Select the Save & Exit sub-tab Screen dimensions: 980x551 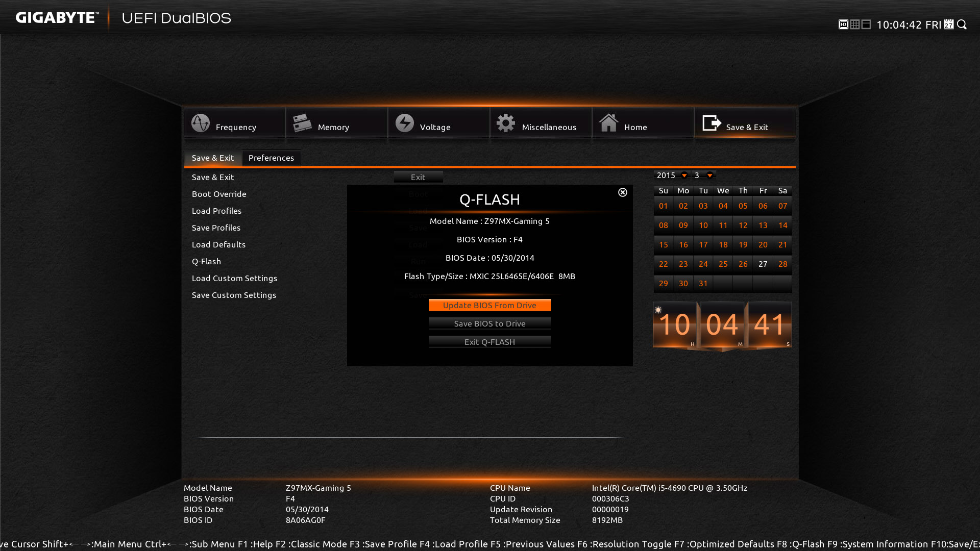[213, 158]
